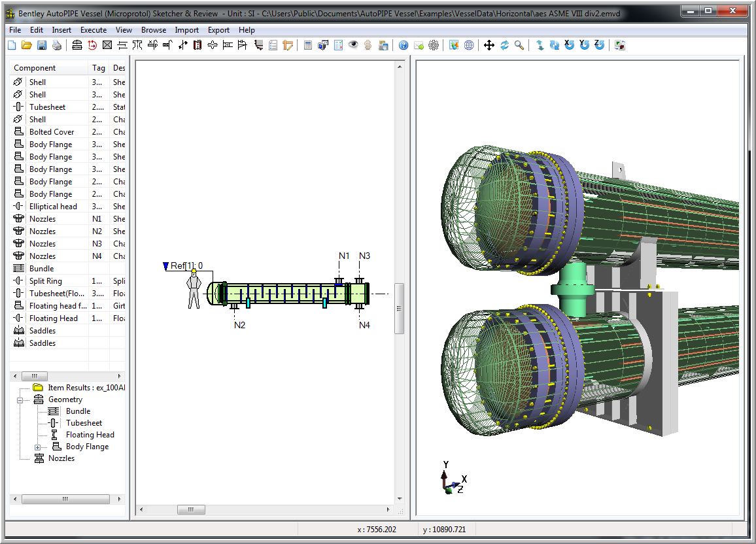
Task: Click the dollar cost estimate icon
Action: tap(368, 45)
